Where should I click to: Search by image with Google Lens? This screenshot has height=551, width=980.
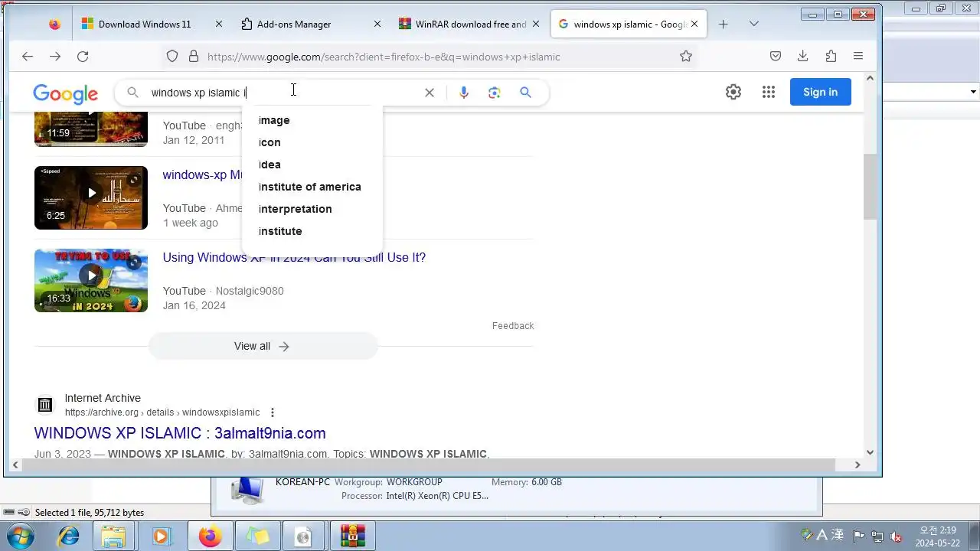495,93
